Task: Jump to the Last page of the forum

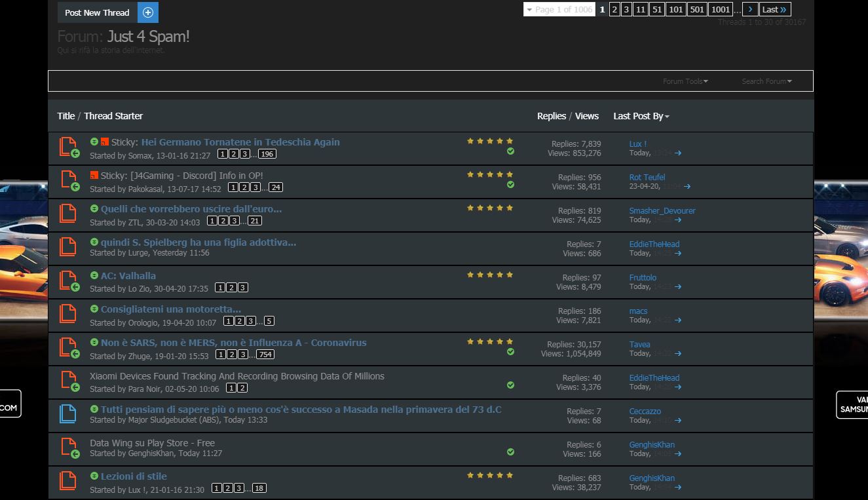Action: pos(774,9)
